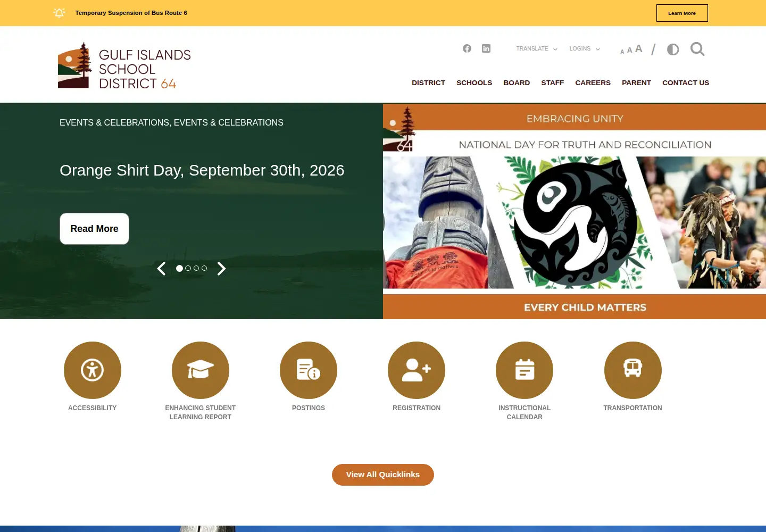Viewport: 766px width, 532px height.
Task: Click Read More on Orange Shirt Day
Action: click(95, 229)
